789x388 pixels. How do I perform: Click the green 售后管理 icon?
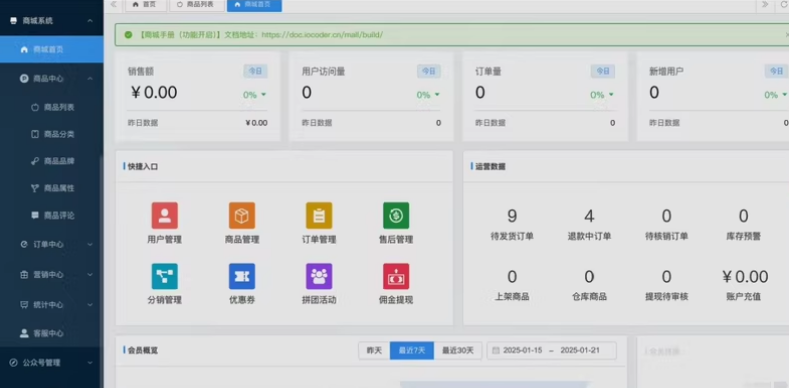(x=396, y=215)
